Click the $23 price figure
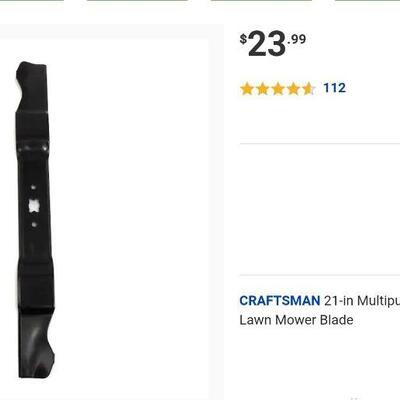 [267, 43]
